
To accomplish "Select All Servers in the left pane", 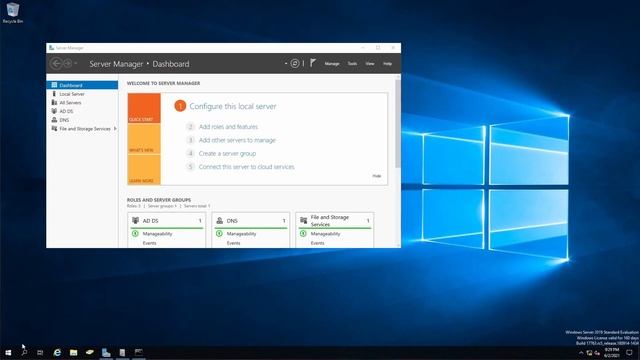I will coord(82,102).
